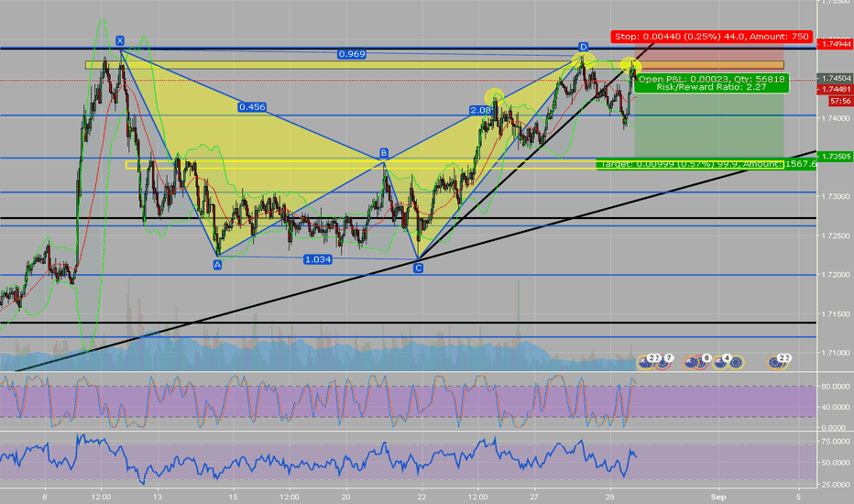
Task: Click the 13 date label on time axis
Action: (x=158, y=497)
